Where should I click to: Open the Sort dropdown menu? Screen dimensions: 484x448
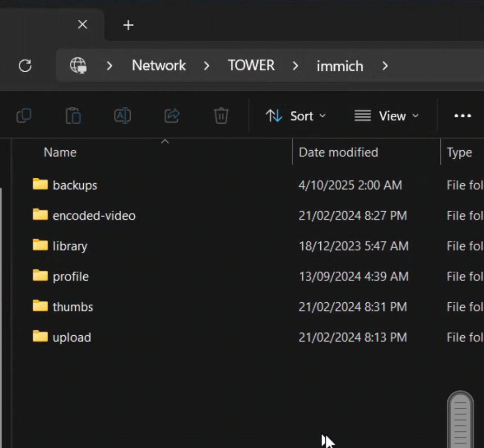[296, 116]
